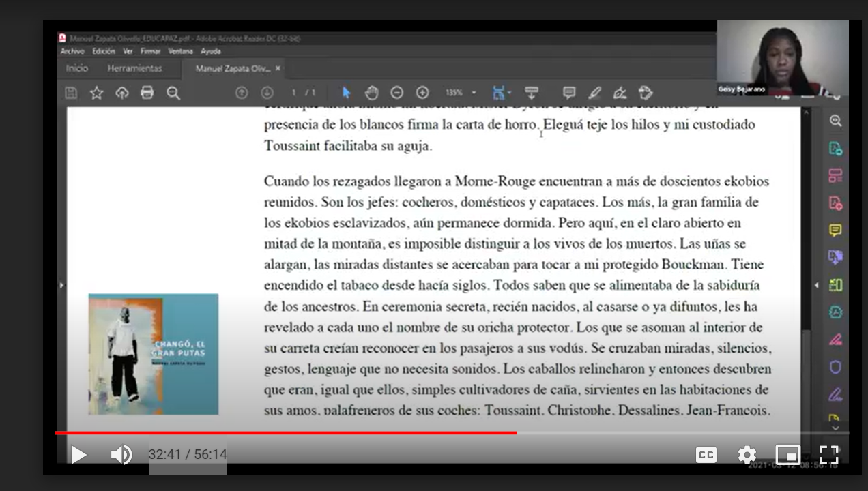Play the YouTube video

coord(78,455)
